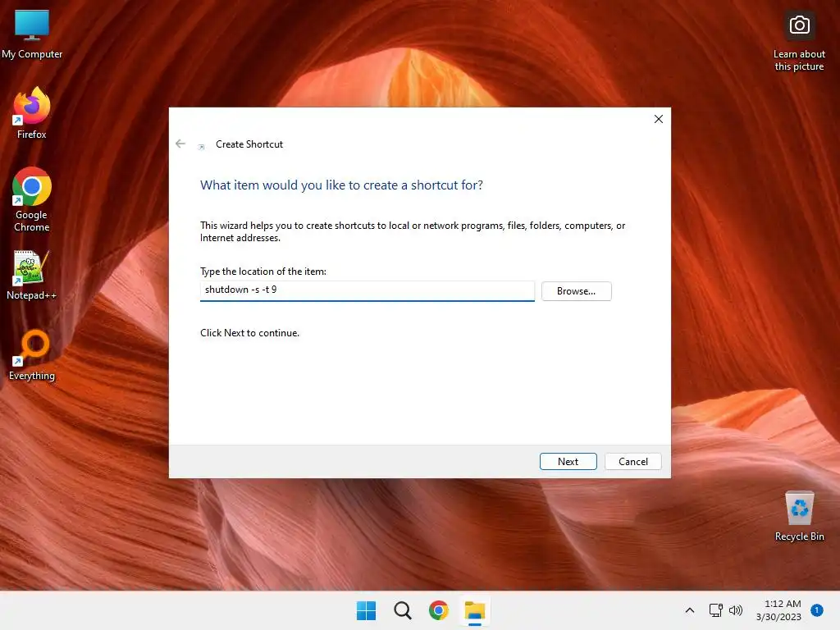
Task: Focus the location field containing shutdown command
Action: point(367,290)
